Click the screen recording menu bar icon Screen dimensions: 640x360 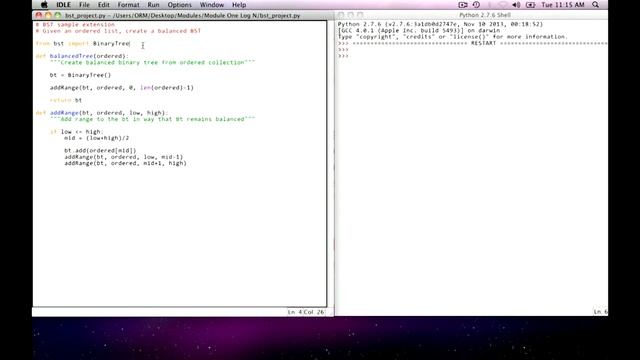[x=462, y=5]
